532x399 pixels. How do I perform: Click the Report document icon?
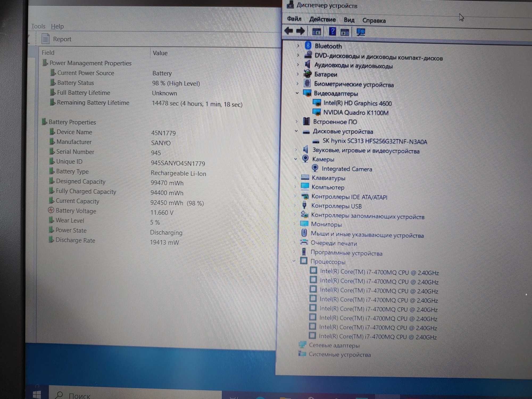[x=45, y=39]
